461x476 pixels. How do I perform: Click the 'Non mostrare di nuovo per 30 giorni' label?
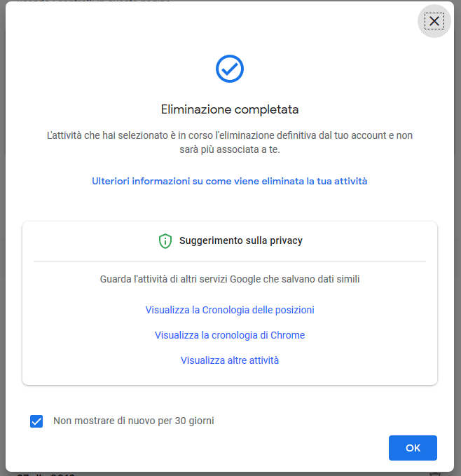point(133,421)
